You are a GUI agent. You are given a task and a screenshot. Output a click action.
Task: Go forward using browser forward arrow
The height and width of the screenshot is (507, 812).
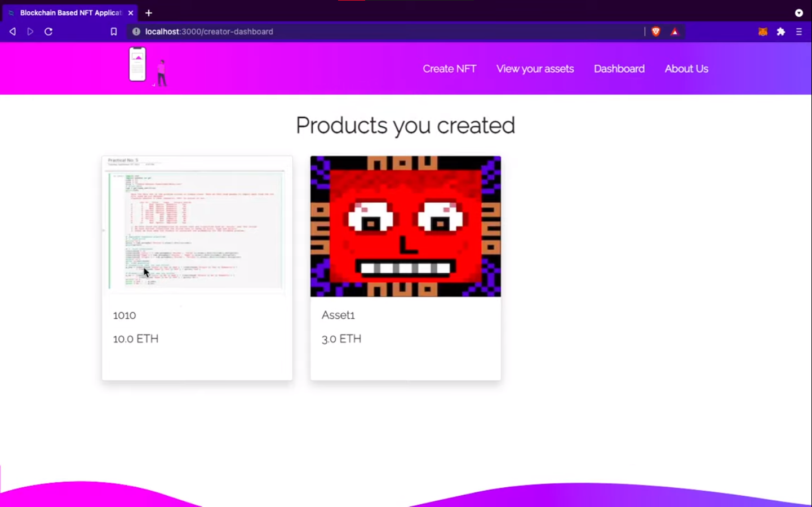click(30, 32)
